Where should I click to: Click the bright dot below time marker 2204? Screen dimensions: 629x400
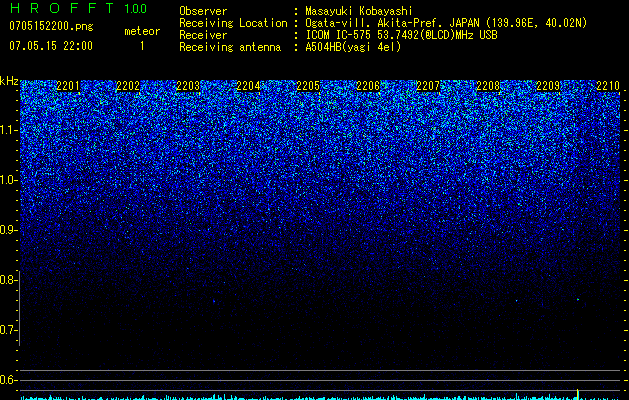214,301
